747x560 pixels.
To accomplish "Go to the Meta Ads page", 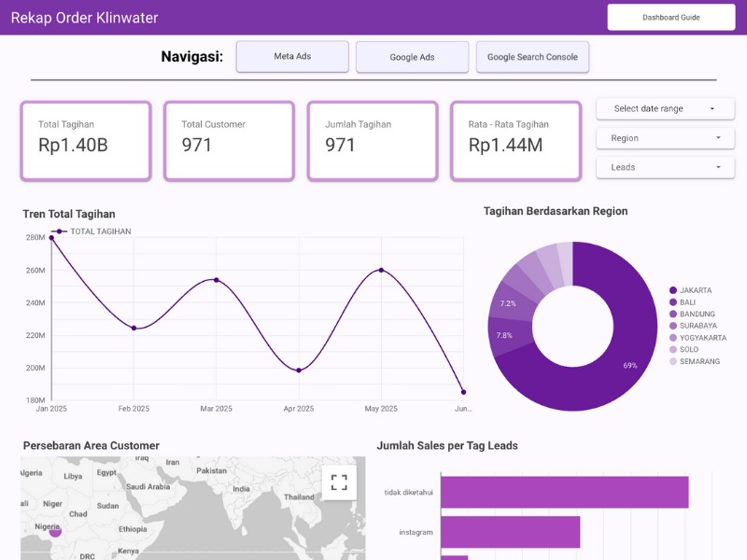I will (292, 57).
